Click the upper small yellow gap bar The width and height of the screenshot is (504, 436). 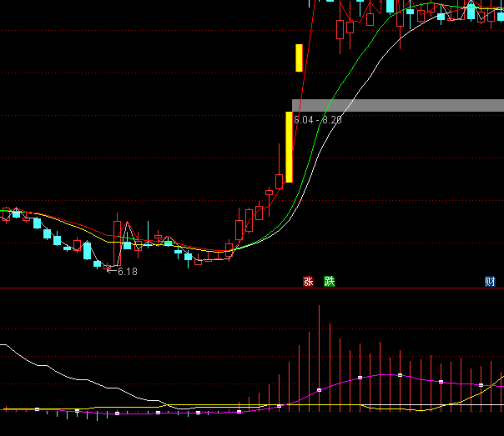tap(299, 58)
